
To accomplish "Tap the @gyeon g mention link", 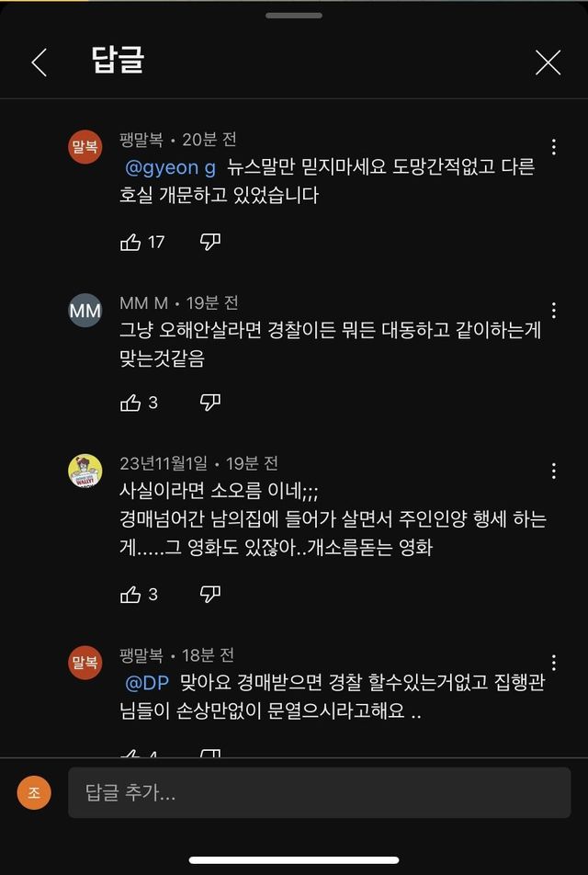I will click(170, 169).
